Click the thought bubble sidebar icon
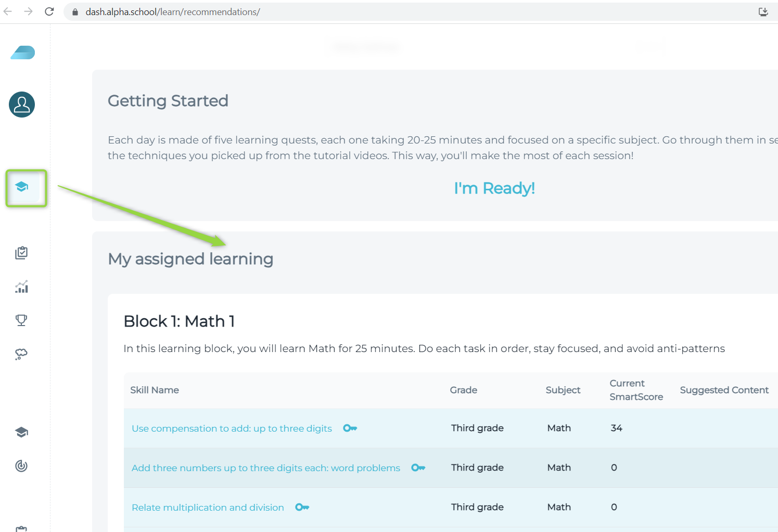778x532 pixels. coord(21,354)
